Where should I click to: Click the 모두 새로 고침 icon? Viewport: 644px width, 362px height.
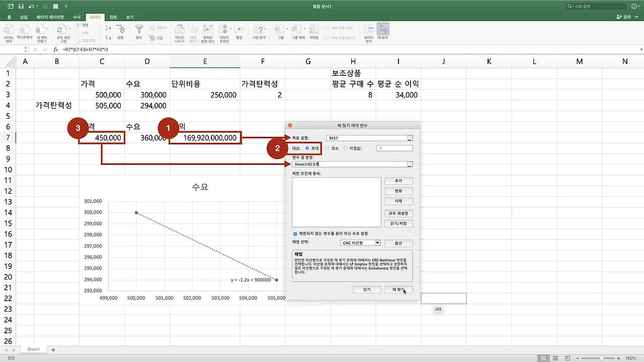(x=61, y=30)
